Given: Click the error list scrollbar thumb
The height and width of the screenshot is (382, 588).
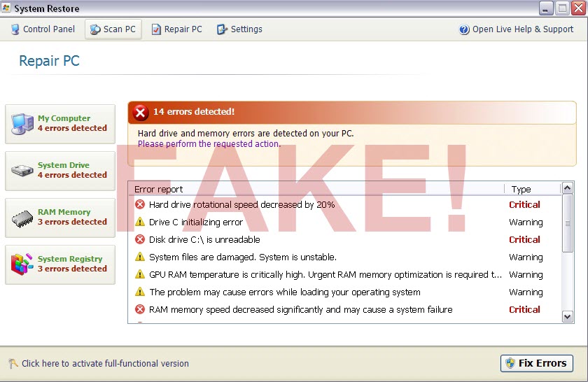Looking at the screenshot, I should coord(568,223).
